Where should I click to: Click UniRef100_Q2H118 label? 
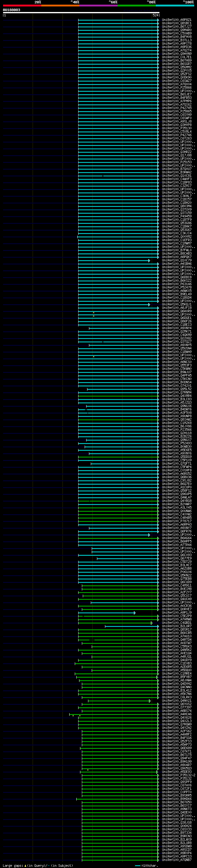[176, 433]
